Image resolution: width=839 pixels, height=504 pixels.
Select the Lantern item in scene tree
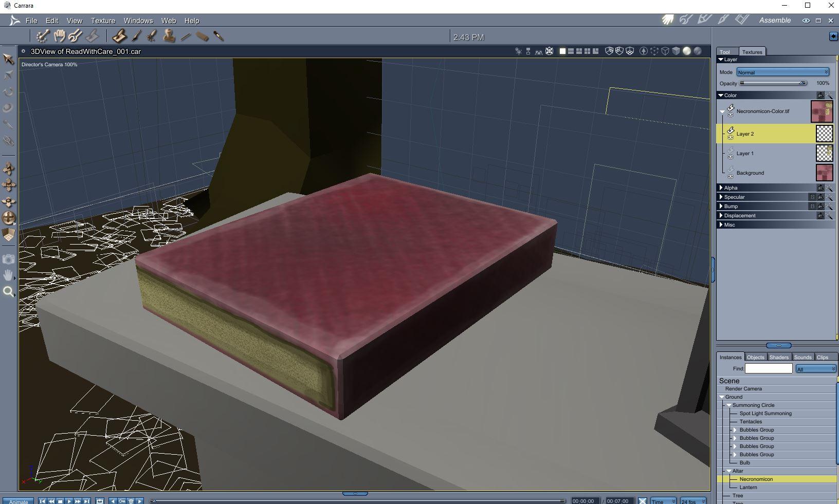(x=748, y=487)
